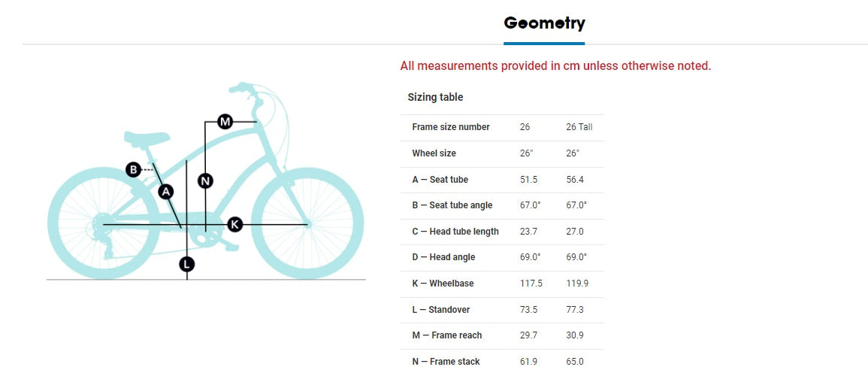Click the D — Head angle label

point(443,257)
